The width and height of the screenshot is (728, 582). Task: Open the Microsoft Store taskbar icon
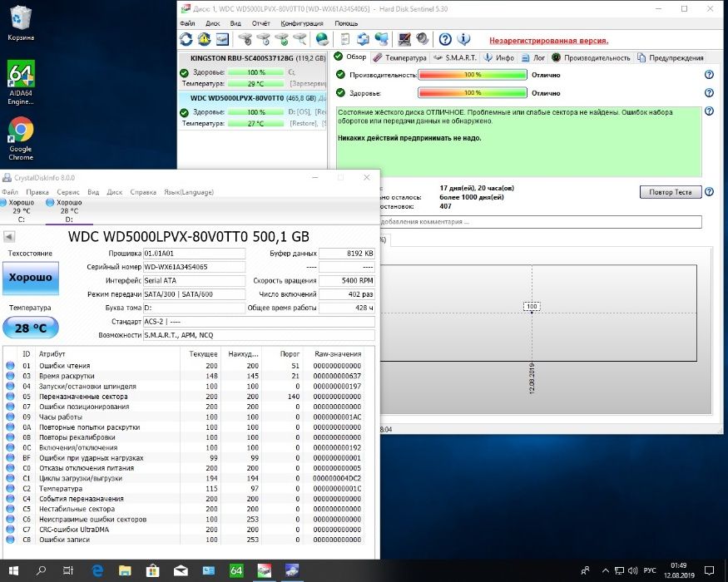pos(153,570)
